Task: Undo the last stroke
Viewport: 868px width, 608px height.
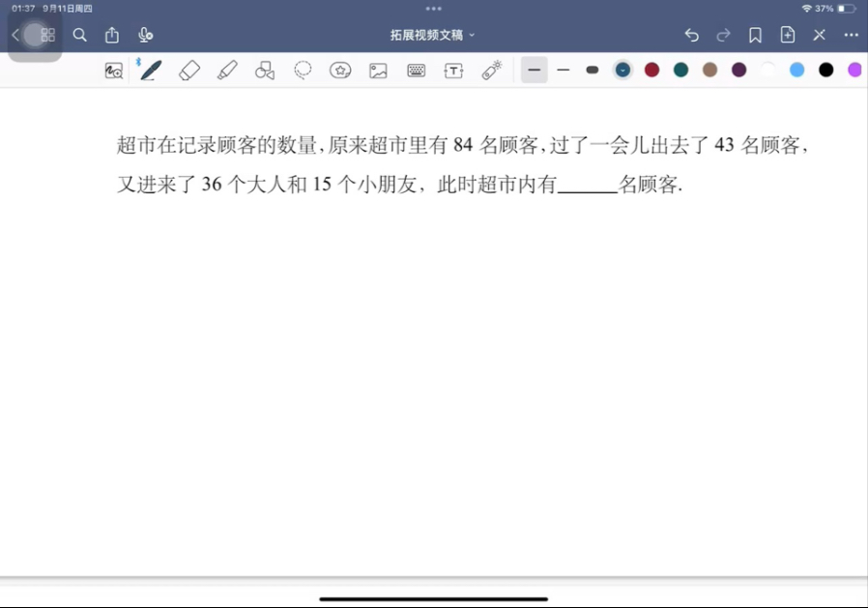Action: tap(691, 35)
